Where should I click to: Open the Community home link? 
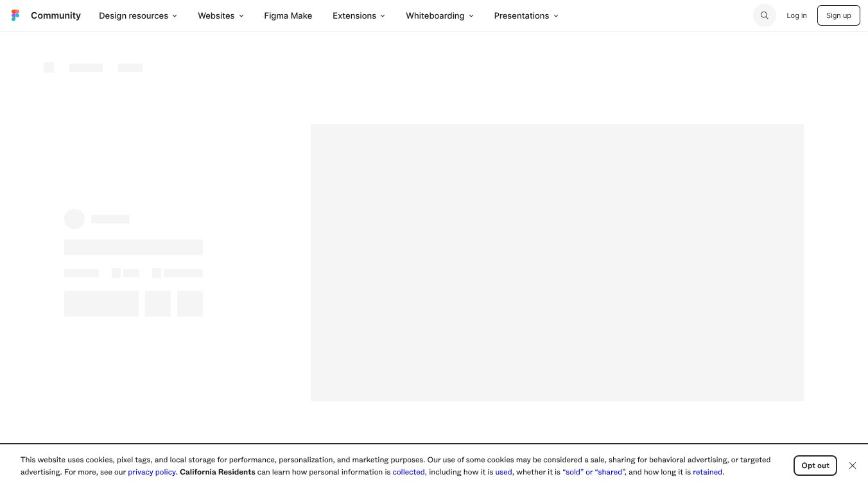(56, 15)
